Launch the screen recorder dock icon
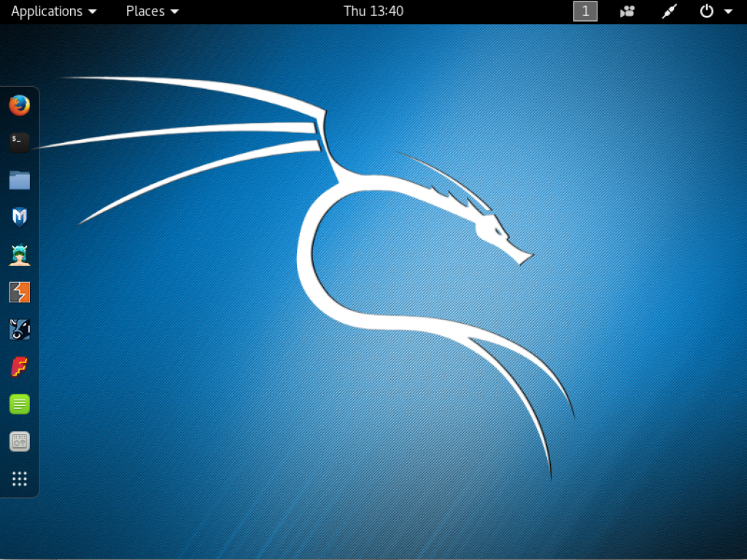Image resolution: width=747 pixels, height=560 pixels. [19, 441]
